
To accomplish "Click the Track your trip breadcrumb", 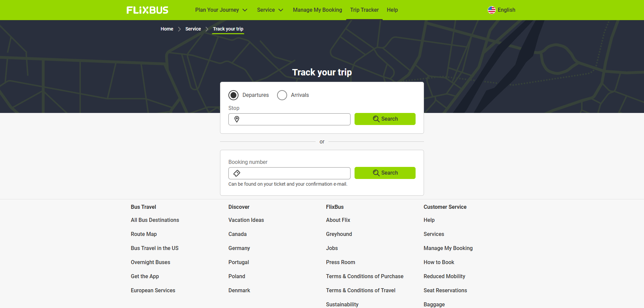I will tap(228, 29).
